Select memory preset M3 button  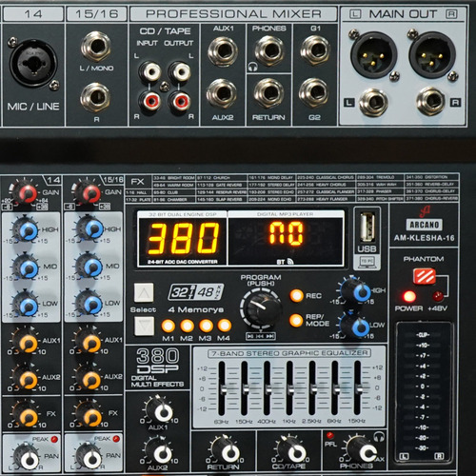point(206,326)
